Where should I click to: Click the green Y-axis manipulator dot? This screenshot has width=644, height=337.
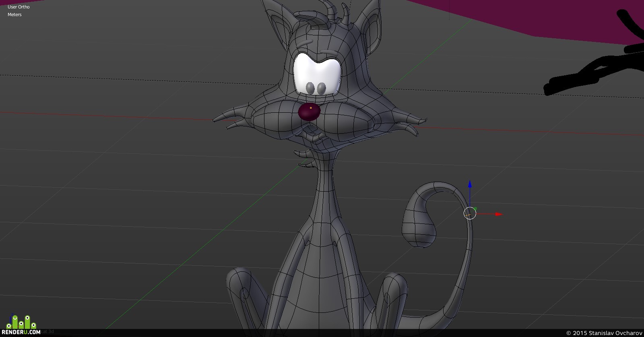point(475,209)
